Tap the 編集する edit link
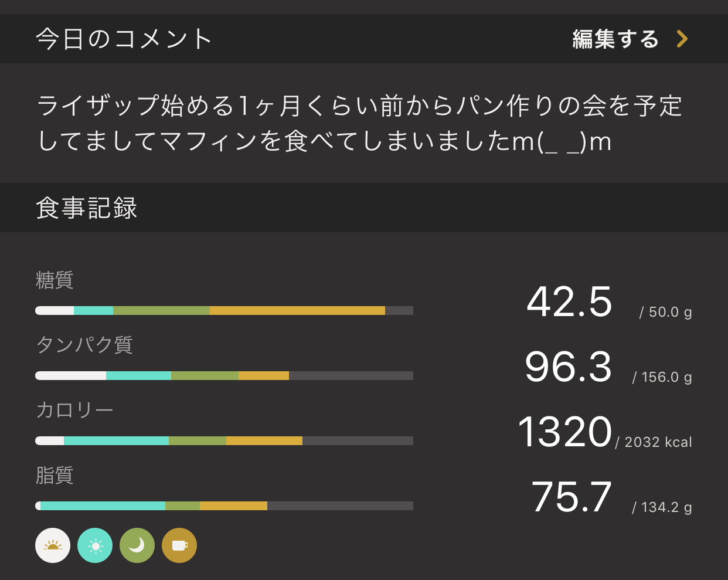 pos(615,39)
